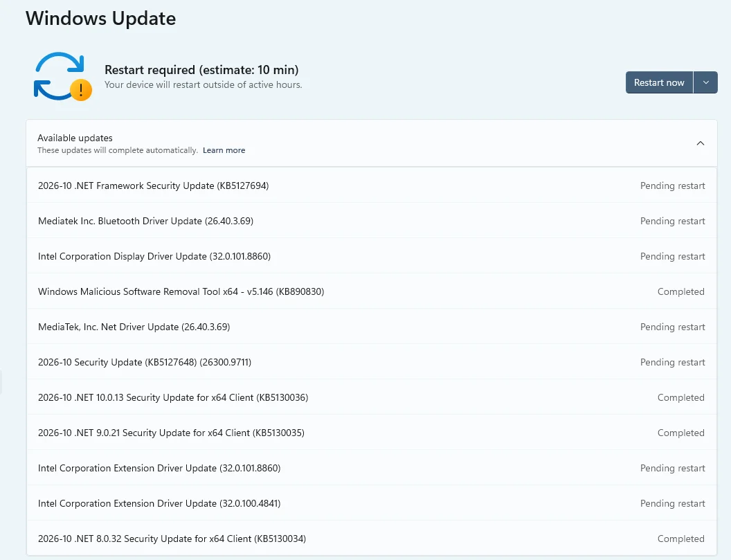Select Intel Extension Driver Update 32.0.101.8860
731x560 pixels.
tap(372, 468)
